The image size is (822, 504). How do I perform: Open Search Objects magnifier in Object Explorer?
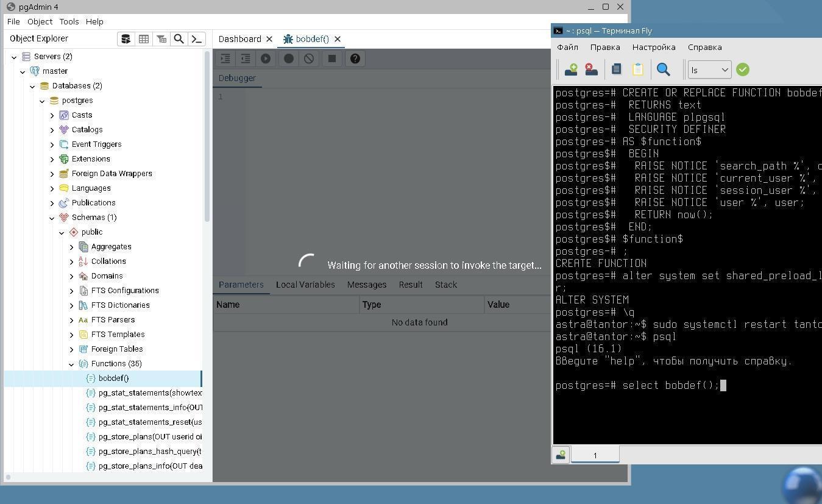(x=179, y=39)
